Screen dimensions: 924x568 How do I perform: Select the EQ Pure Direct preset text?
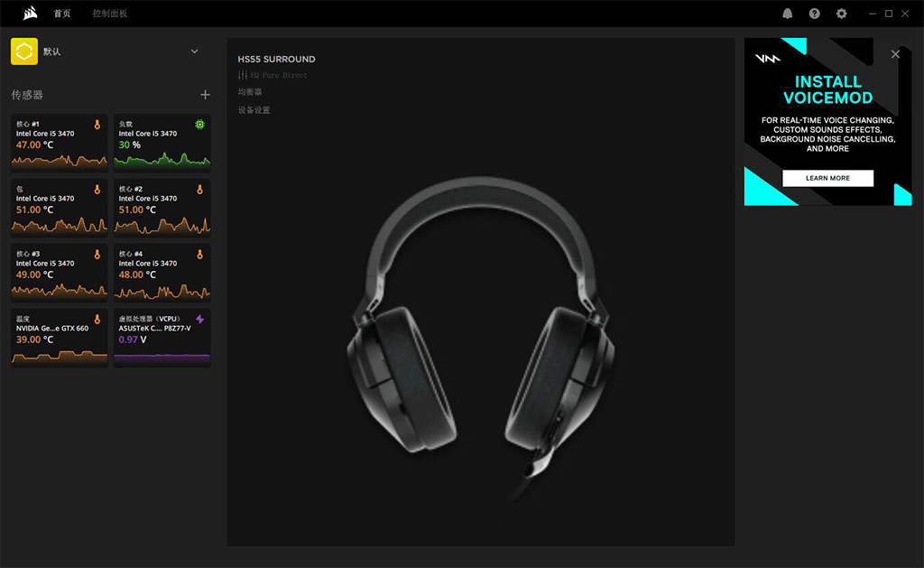tap(279, 76)
